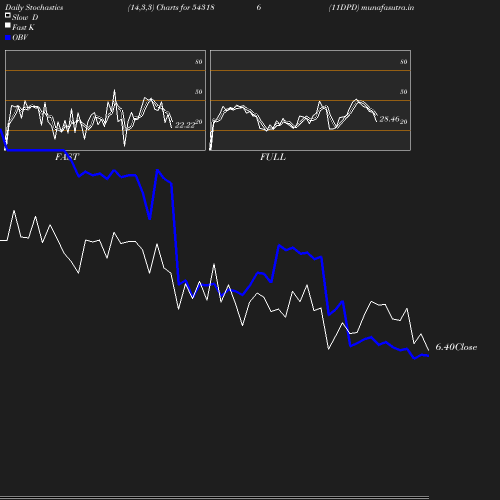This screenshot has height=500, width=500.
Task: Click the 50 level label in FAST chart
Action: pyautogui.click(x=199, y=92)
